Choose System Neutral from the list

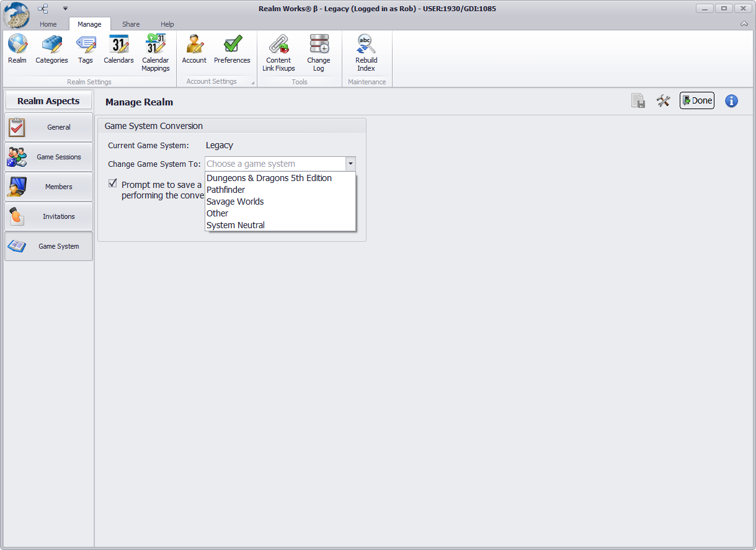[280, 225]
